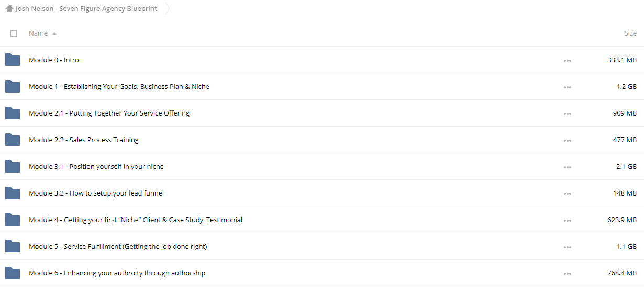The width and height of the screenshot is (644, 287).
Task: Click folder icon for Module 1 Establishing Your Goals
Action: (x=13, y=86)
